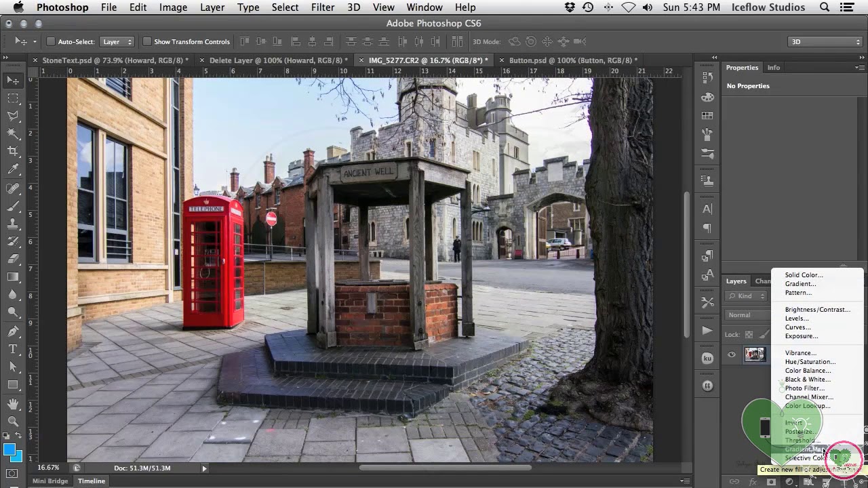Select the Eyedropper tool
This screenshot has width=868, height=488.
[x=13, y=169]
